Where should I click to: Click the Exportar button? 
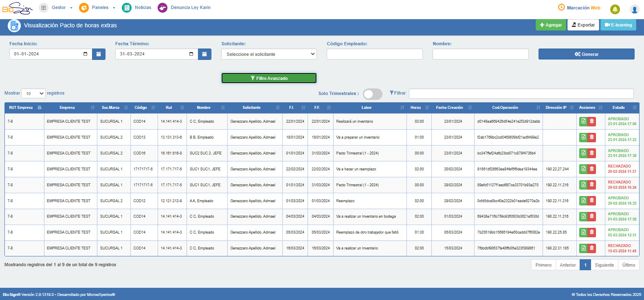point(583,25)
